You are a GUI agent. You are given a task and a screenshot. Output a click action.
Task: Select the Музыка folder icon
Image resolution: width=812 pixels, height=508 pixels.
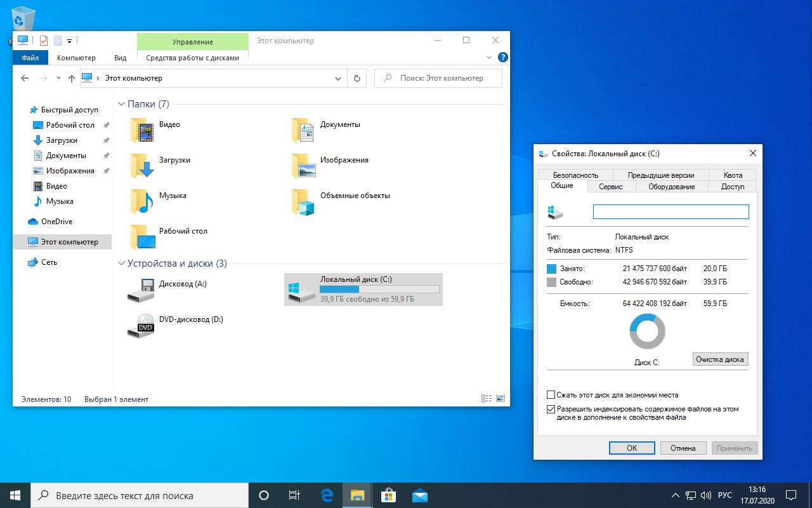pyautogui.click(x=143, y=202)
